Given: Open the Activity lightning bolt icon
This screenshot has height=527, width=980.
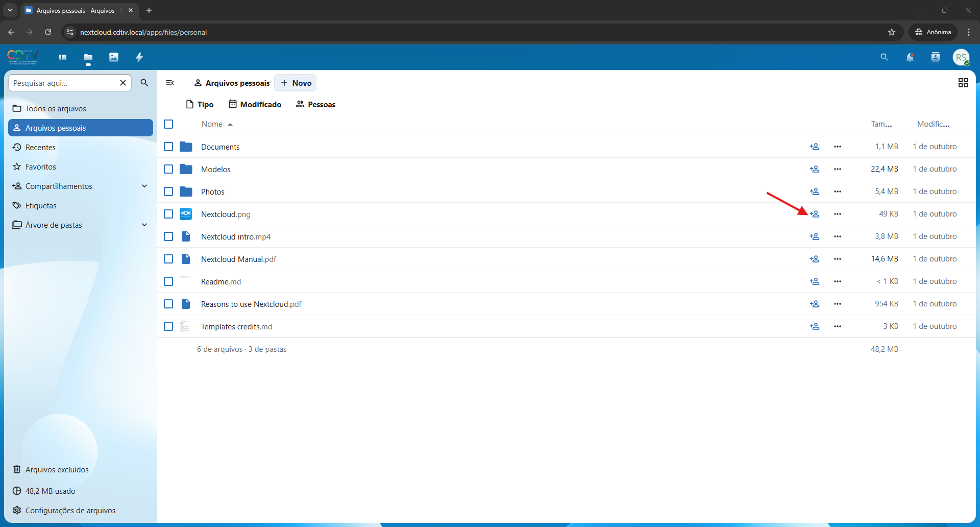Looking at the screenshot, I should pyautogui.click(x=139, y=57).
